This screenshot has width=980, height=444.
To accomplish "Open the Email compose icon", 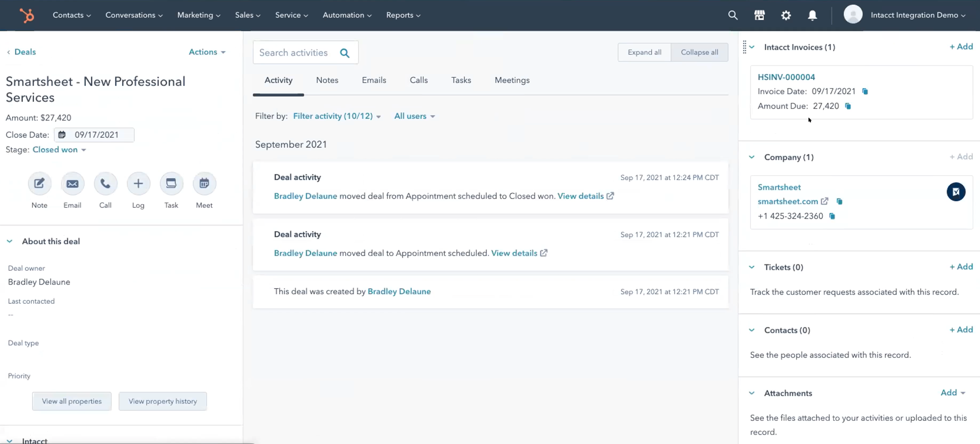I will [72, 183].
